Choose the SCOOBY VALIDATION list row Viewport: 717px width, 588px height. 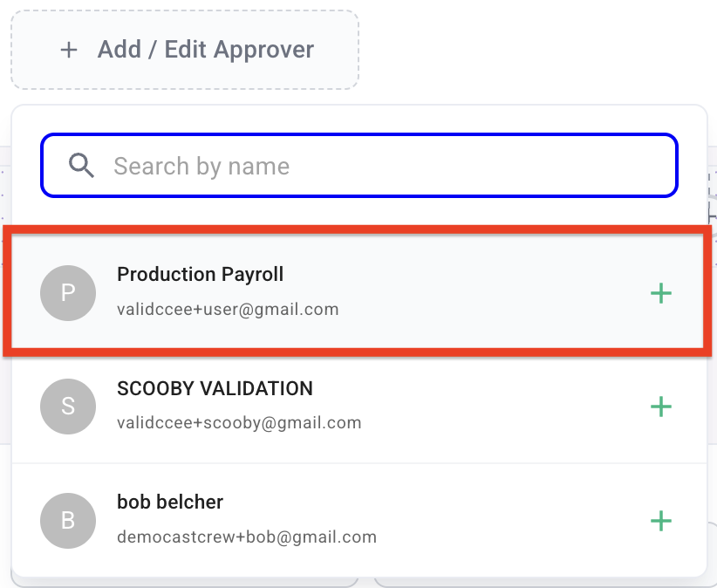[359, 407]
